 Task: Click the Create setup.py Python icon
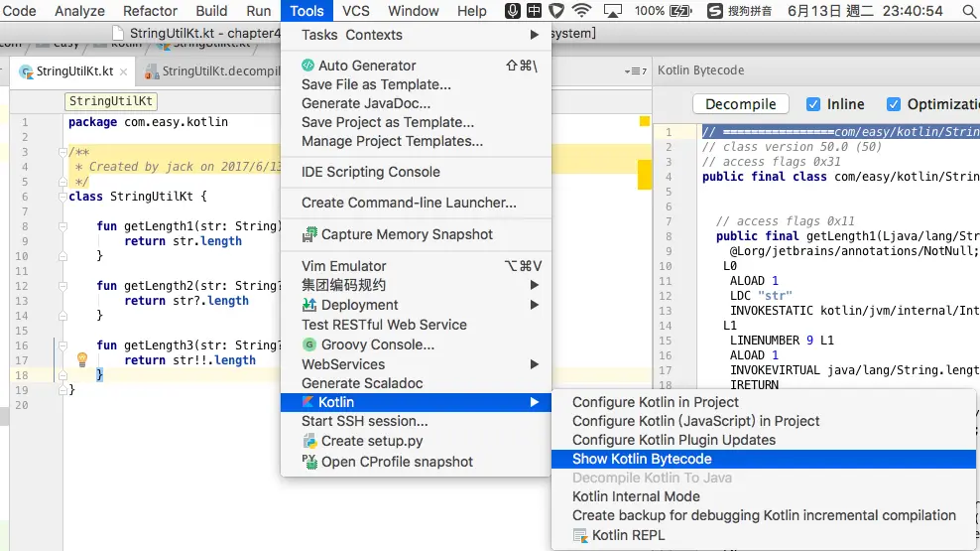[309, 441]
